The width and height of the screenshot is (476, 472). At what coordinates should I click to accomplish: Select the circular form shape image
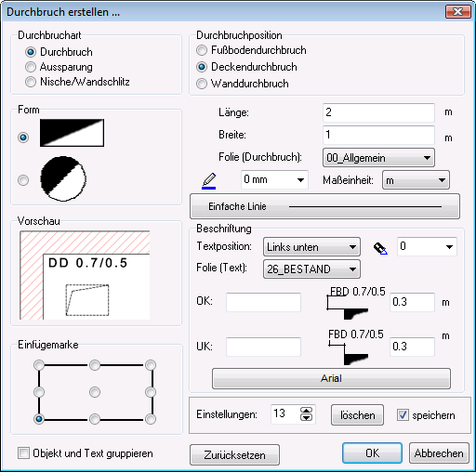pos(63,178)
